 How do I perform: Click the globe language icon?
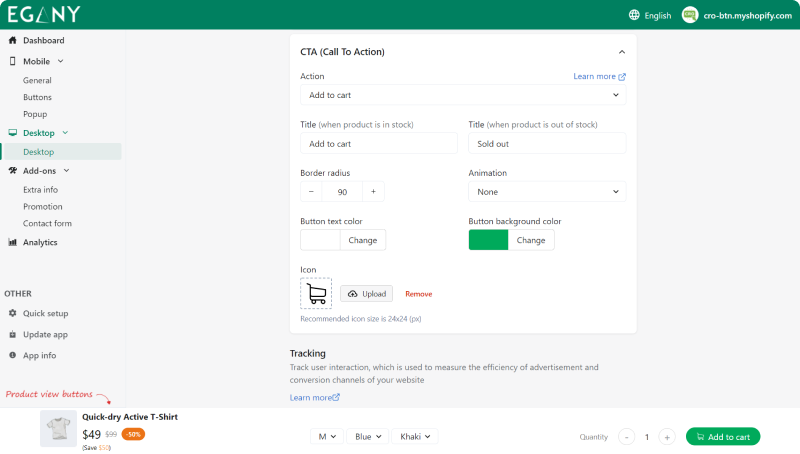(634, 15)
